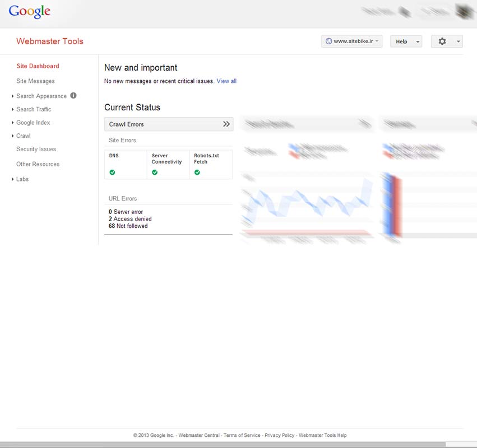The width and height of the screenshot is (477, 448).
Task: Open the Google Index menu item
Action: pos(33,123)
